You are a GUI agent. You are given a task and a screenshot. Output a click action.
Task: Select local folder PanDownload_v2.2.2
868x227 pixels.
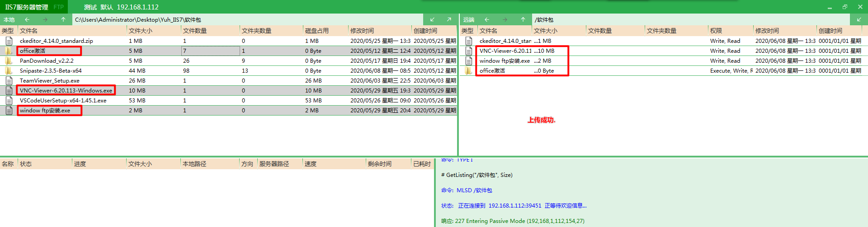(x=47, y=60)
